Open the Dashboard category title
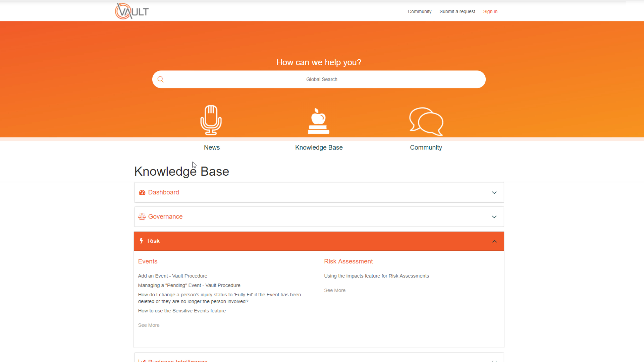The width and height of the screenshot is (644, 362). (x=164, y=192)
